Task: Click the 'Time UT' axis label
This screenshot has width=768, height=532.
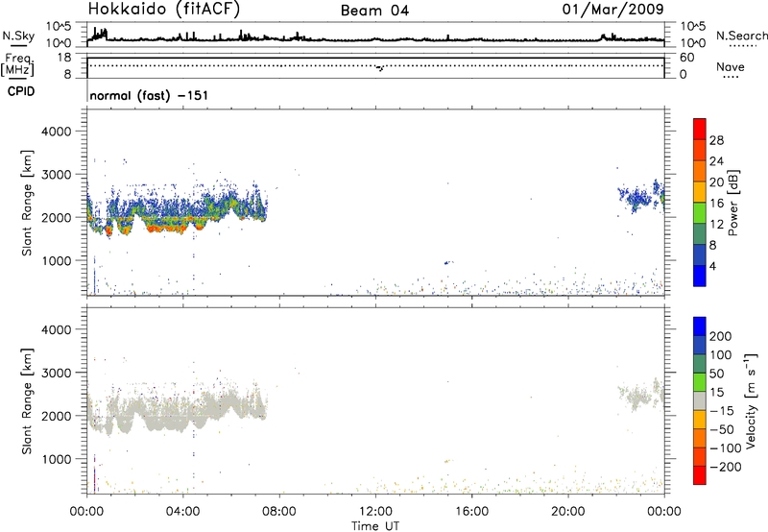Action: coord(375,526)
